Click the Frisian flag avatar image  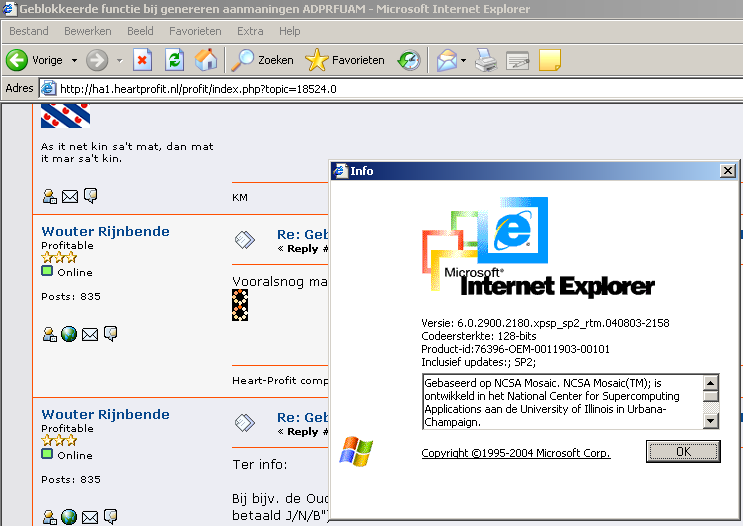point(65,116)
